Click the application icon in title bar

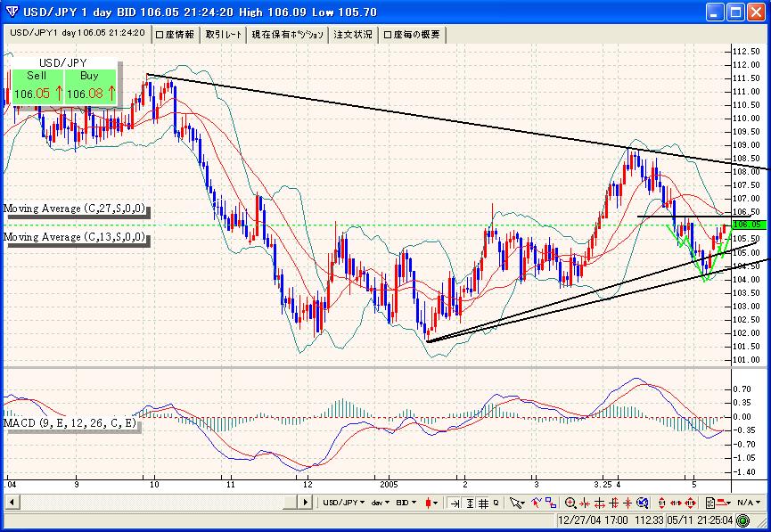click(13, 12)
